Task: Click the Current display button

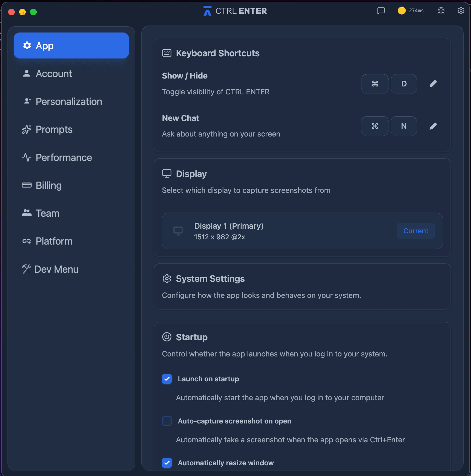Action: point(415,231)
